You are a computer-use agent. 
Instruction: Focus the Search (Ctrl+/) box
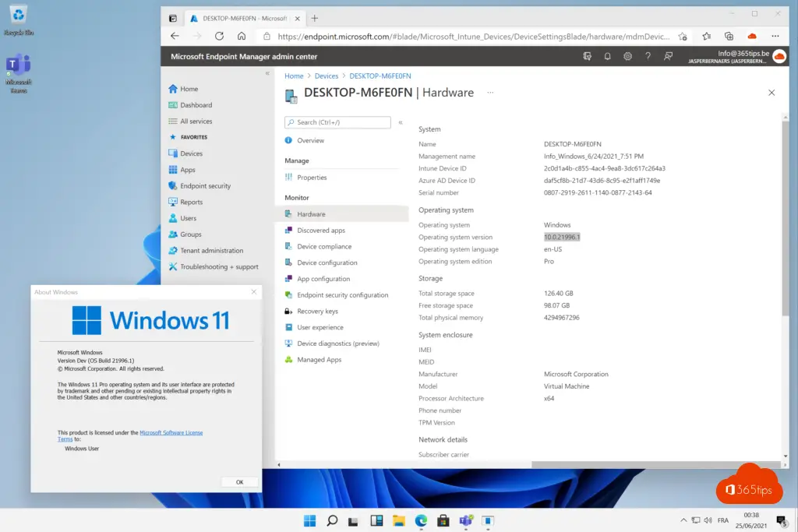(x=338, y=122)
